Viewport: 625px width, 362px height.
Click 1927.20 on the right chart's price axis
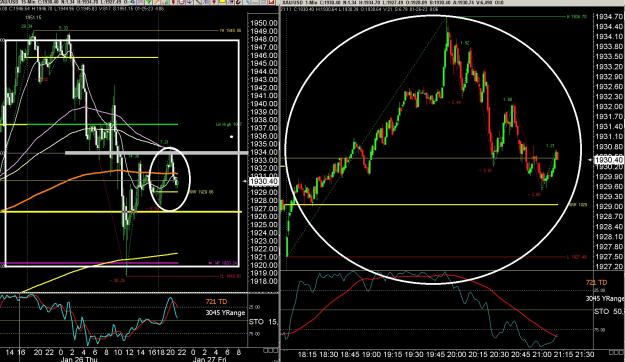pyautogui.click(x=609, y=267)
